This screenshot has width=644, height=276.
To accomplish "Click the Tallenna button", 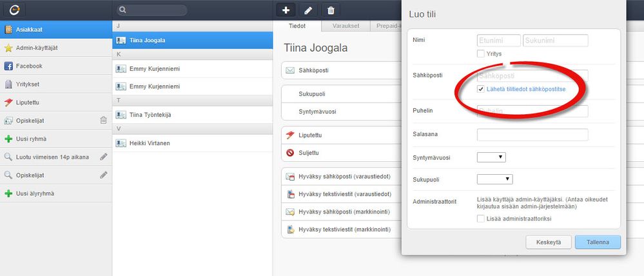I will [598, 242].
